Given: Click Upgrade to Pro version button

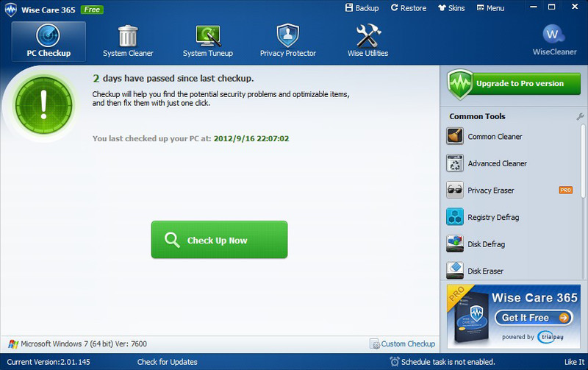Looking at the screenshot, I should pyautogui.click(x=514, y=84).
